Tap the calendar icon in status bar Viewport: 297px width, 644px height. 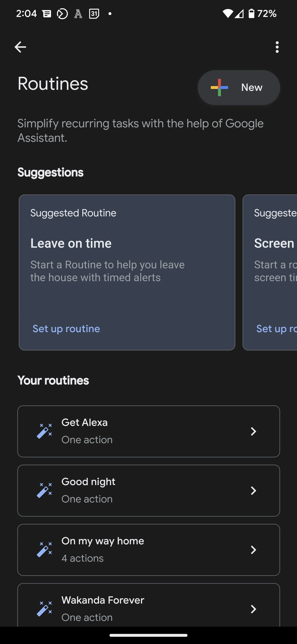tap(94, 13)
